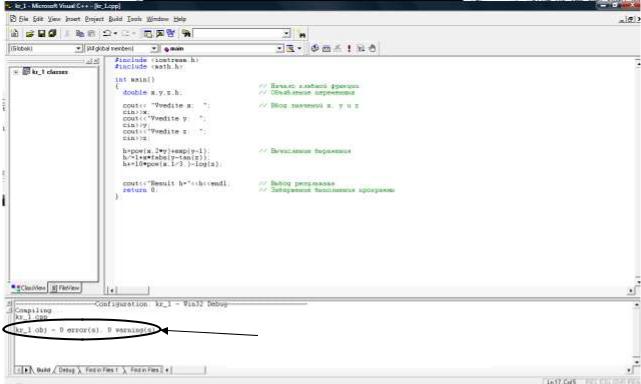
Task: Open the Undo history dropdown arrow
Action: pyautogui.click(x=115, y=34)
